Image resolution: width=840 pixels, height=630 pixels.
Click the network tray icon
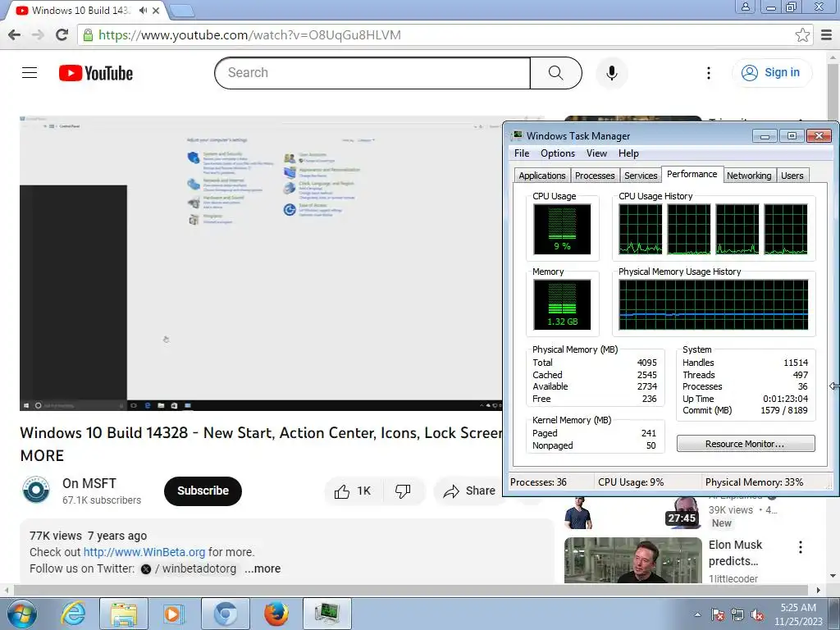(737, 614)
